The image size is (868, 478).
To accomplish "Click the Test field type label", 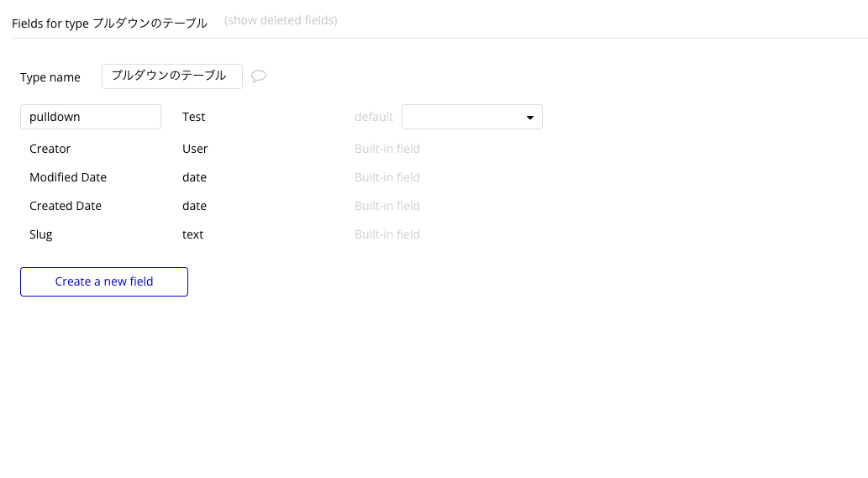I will pyautogui.click(x=193, y=117).
